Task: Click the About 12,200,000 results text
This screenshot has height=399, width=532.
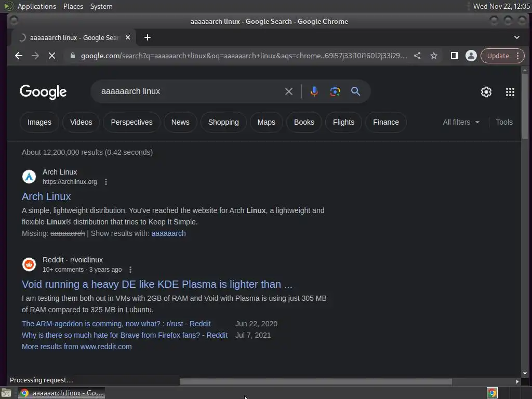Action: coord(87,152)
